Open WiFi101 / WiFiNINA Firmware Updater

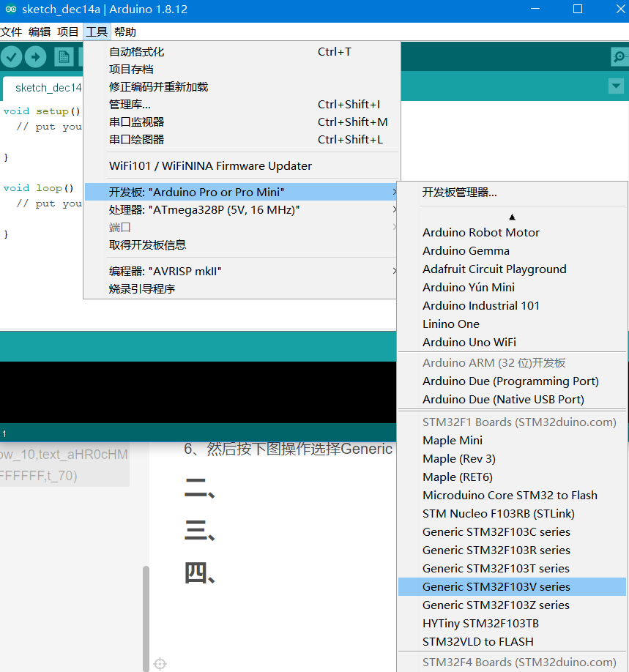[x=242, y=166]
